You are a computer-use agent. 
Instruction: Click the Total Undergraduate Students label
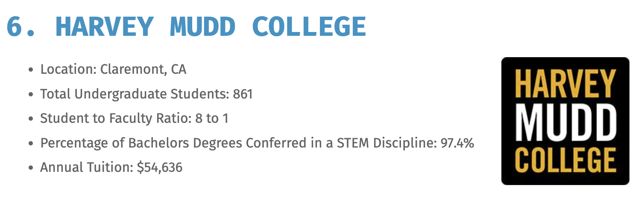[x=135, y=94]
